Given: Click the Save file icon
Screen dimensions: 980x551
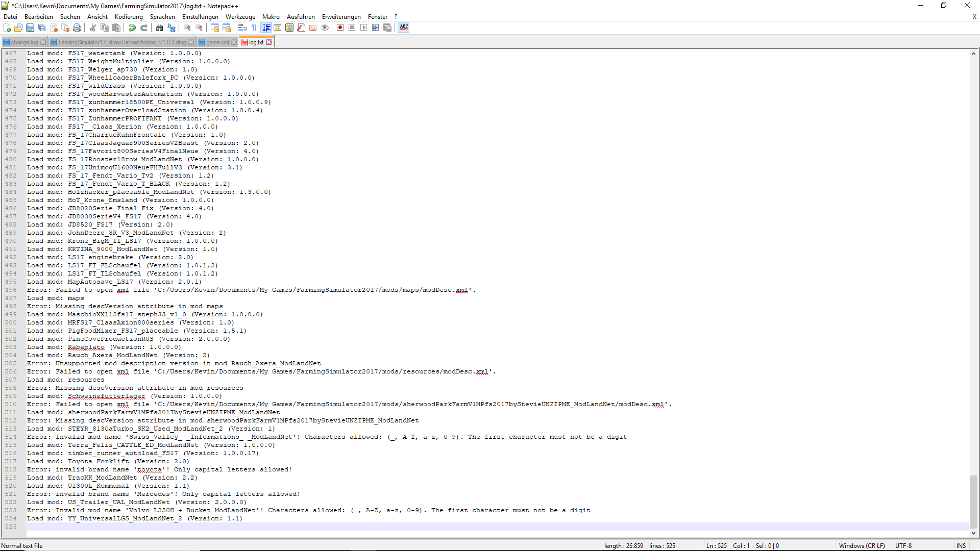Looking at the screenshot, I should click(x=30, y=28).
